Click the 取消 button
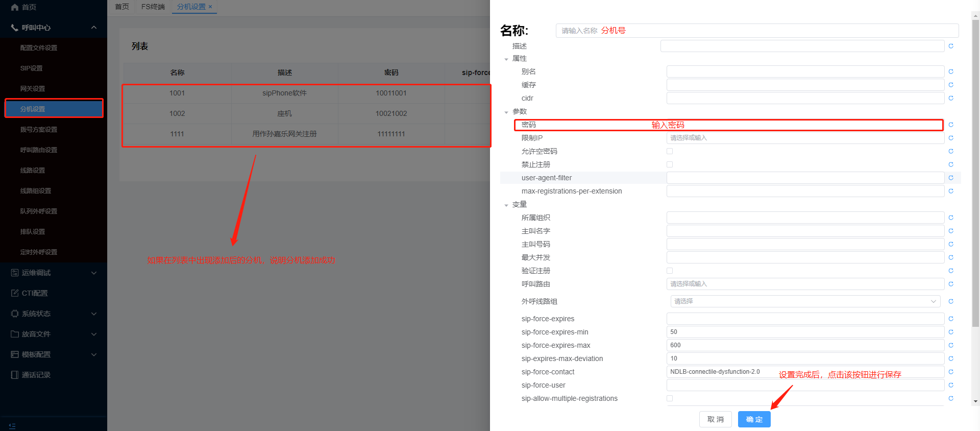 [x=715, y=419]
